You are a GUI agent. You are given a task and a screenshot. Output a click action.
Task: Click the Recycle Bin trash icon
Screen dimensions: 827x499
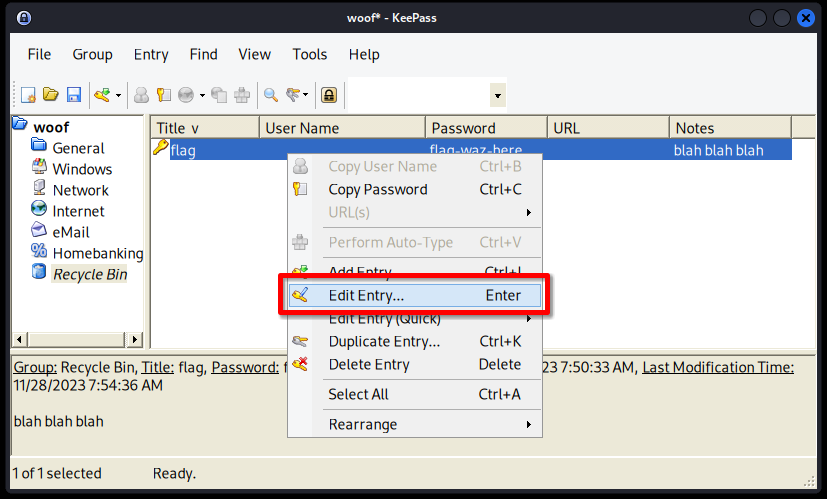(39, 272)
